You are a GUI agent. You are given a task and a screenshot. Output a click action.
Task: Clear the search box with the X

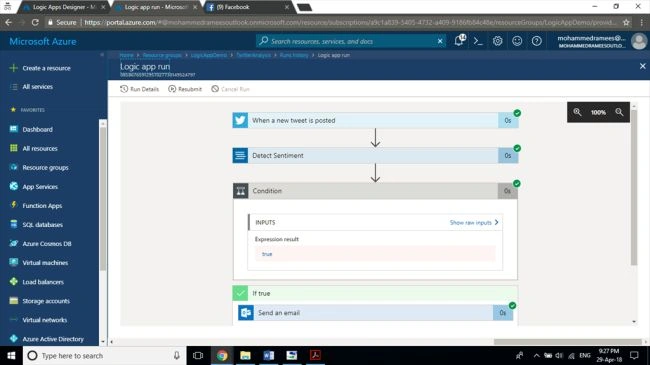tap(440, 41)
